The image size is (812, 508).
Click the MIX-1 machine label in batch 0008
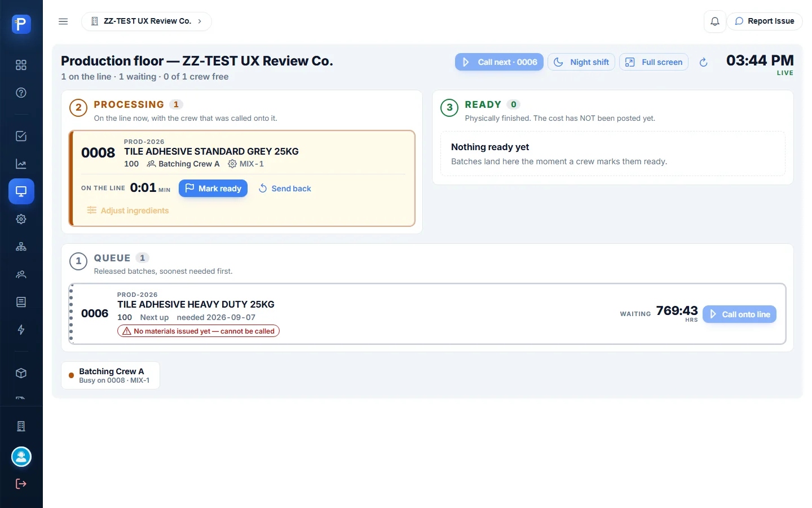tap(246, 164)
